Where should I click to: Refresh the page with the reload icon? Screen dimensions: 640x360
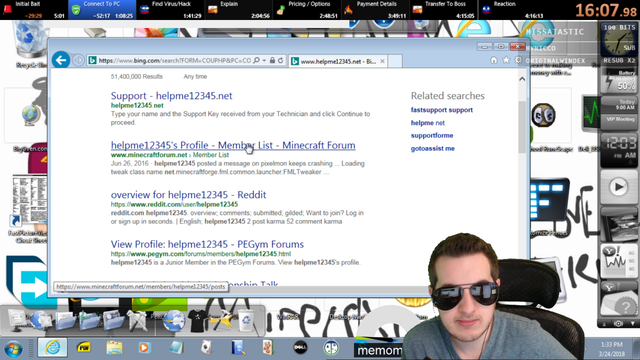pos(280,60)
